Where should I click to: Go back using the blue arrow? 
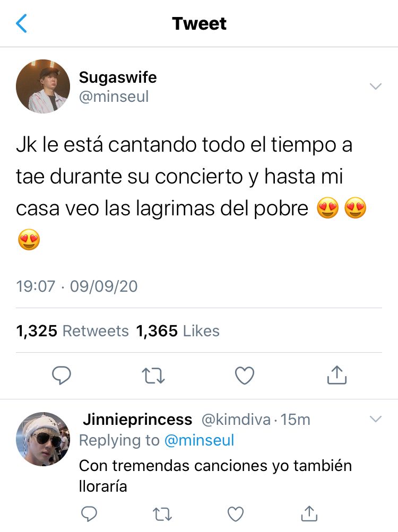[x=21, y=23]
